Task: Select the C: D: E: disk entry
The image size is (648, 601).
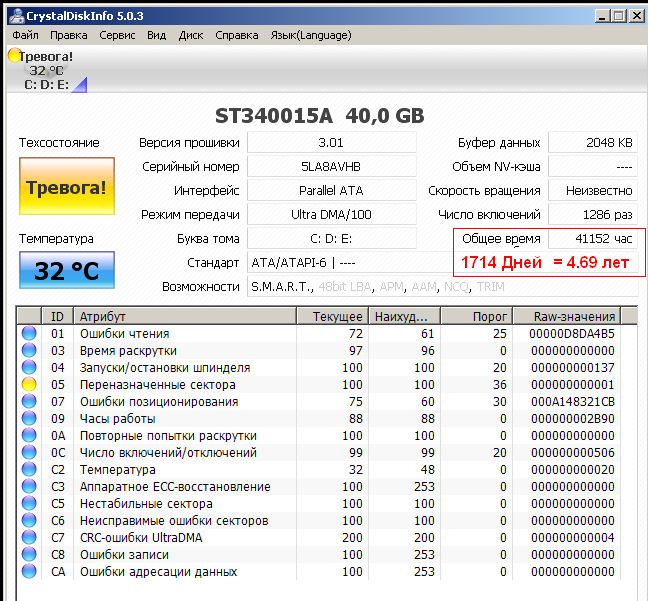Action: [x=46, y=85]
